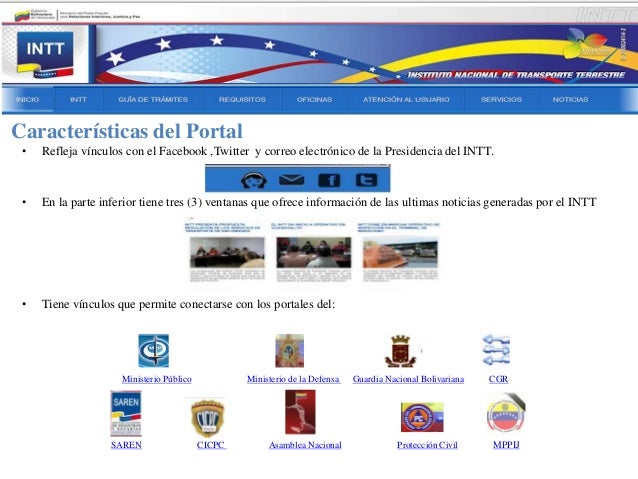Viewport: 638px width, 479px height.
Task: Click the CGR logo icon
Action: pos(496,350)
